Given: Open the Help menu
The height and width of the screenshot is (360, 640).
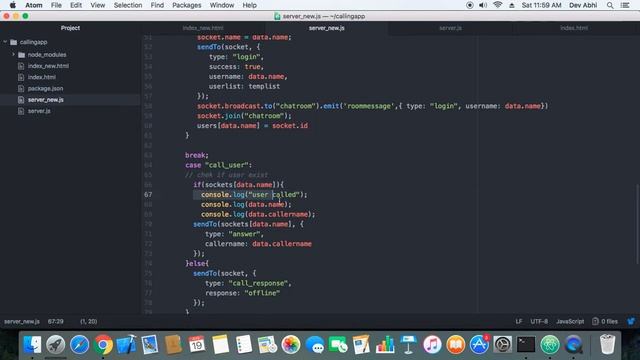Looking at the screenshot, I should [x=249, y=5].
